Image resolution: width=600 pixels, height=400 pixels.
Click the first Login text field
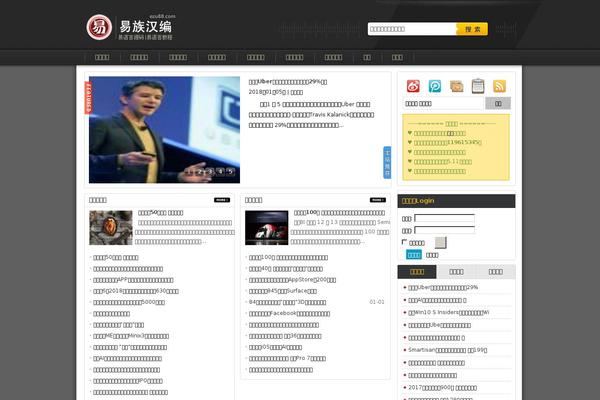point(444,219)
